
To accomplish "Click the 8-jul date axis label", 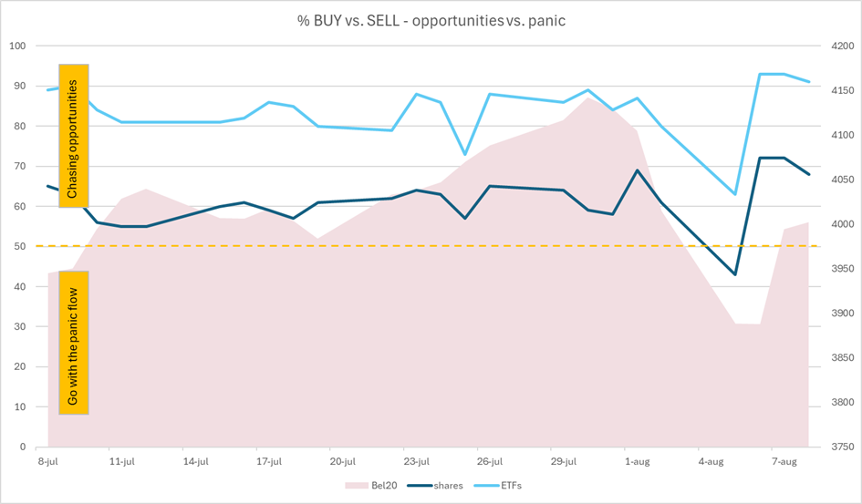I will [x=47, y=462].
